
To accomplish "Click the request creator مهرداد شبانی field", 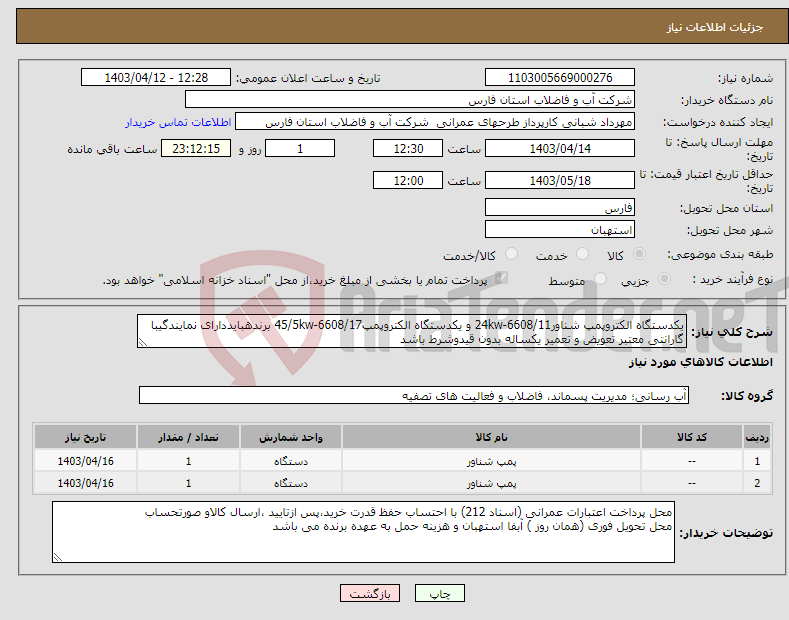I will tap(435, 122).
